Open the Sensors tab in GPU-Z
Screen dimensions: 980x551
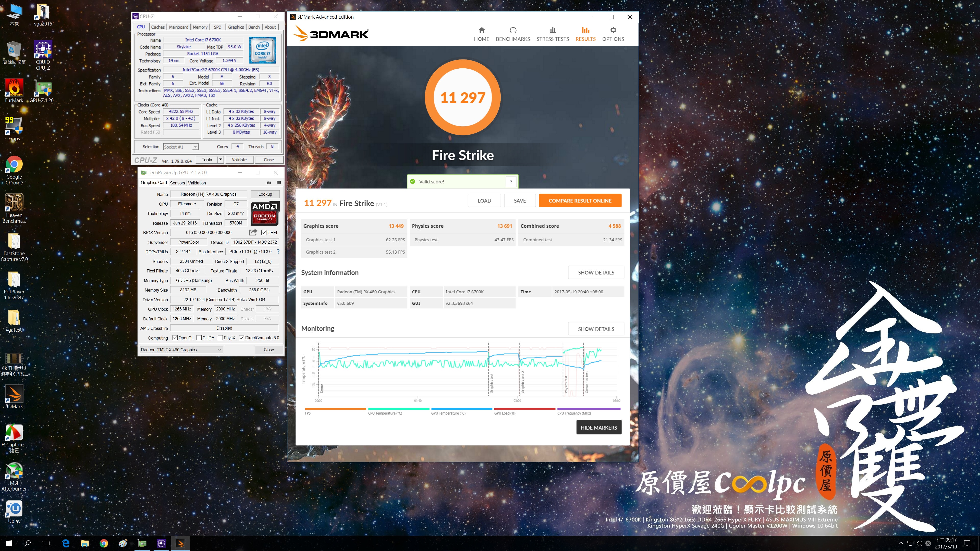pyautogui.click(x=177, y=183)
